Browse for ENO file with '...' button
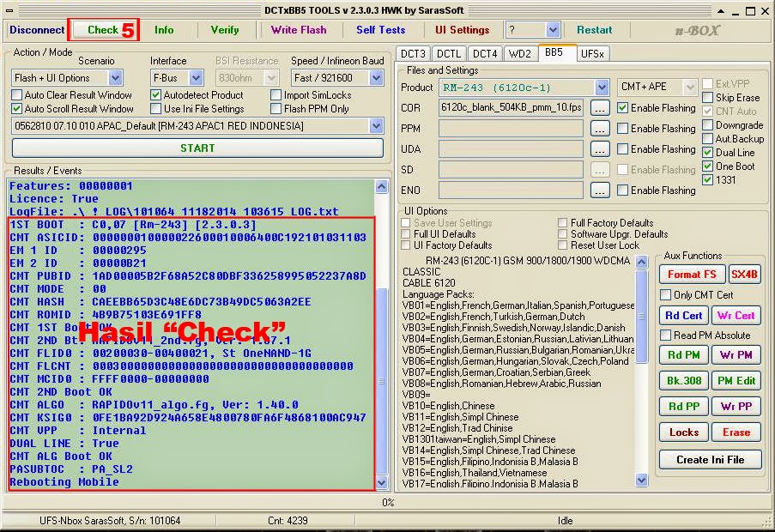Viewport: 775px width, 532px height. click(600, 190)
